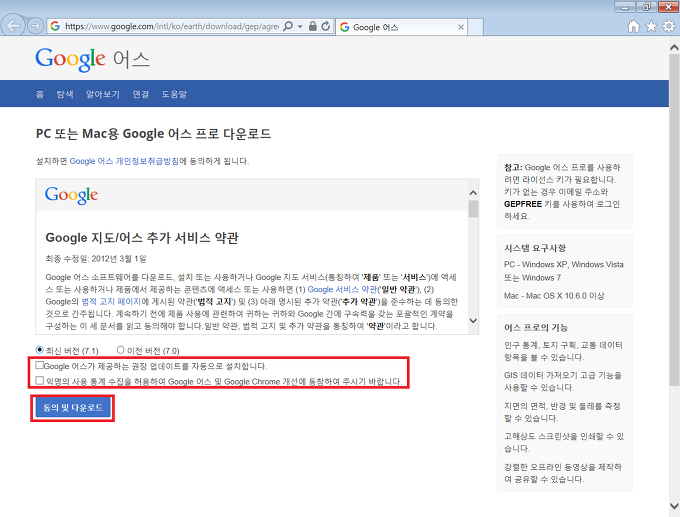Click the 시스템 요구사항 heading
Image resolution: width=680 pixels, height=517 pixels.
point(535,248)
